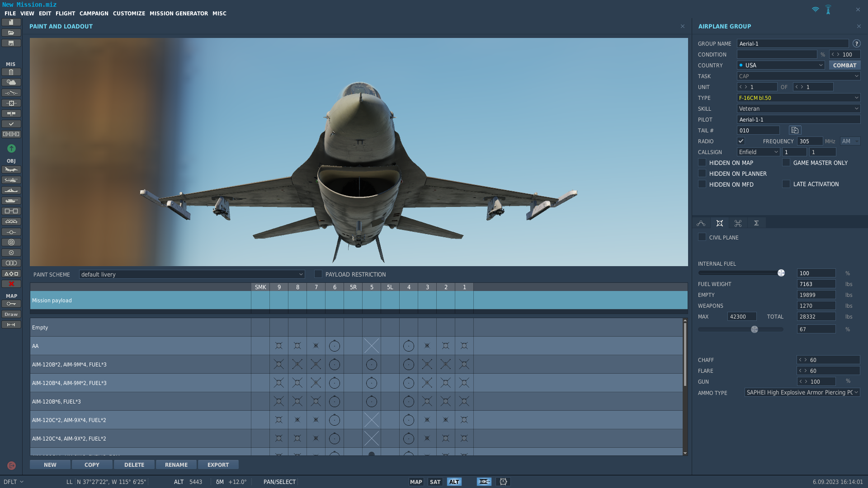The height and width of the screenshot is (488, 868).
Task: Open the weather settings cloud icon
Action: coord(11,82)
